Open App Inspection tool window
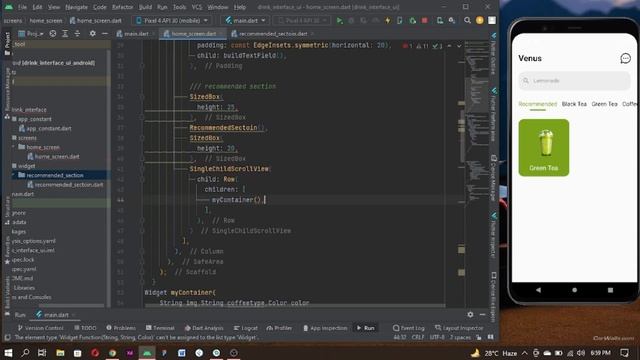This screenshot has width=640, height=360. (325, 328)
